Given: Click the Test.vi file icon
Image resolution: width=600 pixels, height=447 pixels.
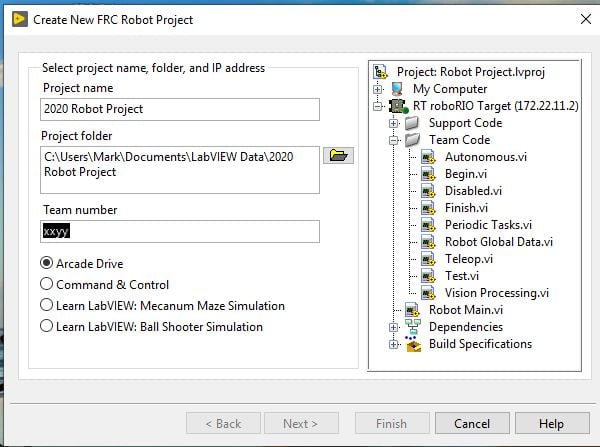Looking at the screenshot, I should tap(428, 276).
